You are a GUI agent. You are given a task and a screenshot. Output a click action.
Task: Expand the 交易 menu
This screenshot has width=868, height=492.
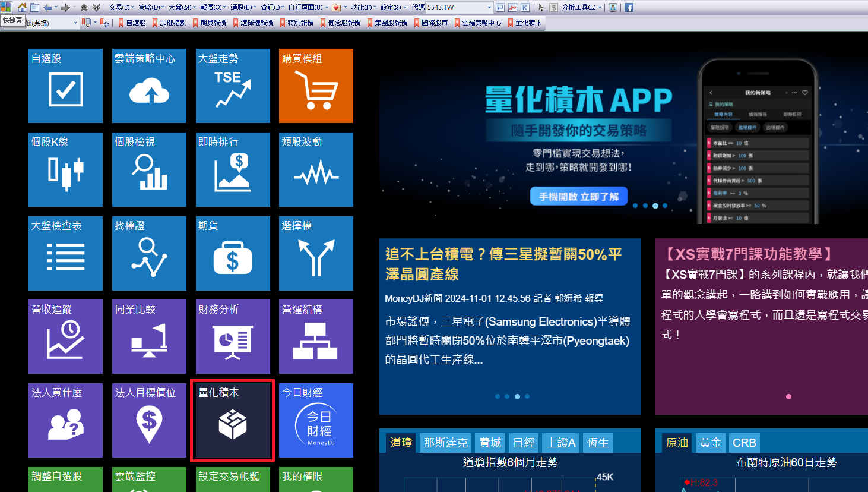119,8
